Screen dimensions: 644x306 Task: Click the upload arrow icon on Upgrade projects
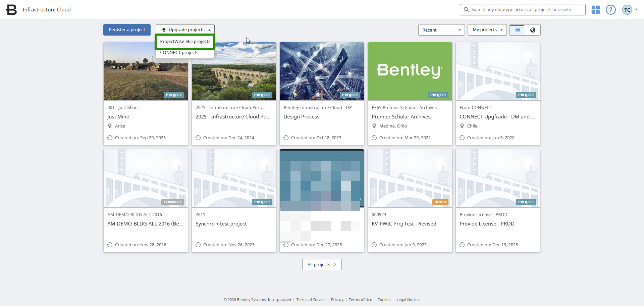click(x=164, y=30)
